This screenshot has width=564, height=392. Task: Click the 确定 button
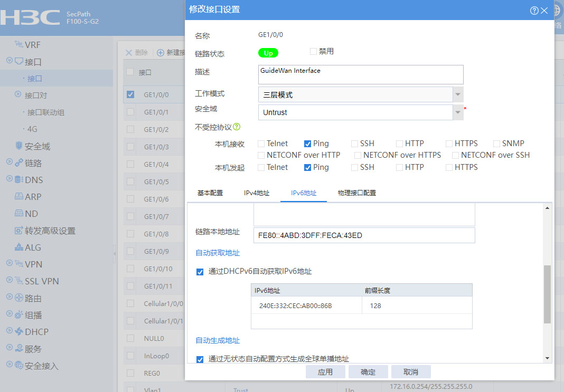pyautogui.click(x=368, y=372)
